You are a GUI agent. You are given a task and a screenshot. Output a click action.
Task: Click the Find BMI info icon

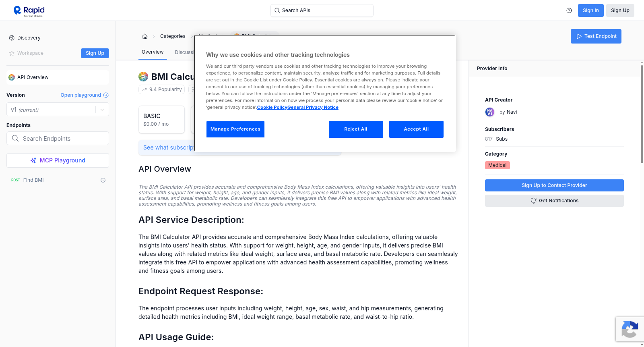[103, 180]
